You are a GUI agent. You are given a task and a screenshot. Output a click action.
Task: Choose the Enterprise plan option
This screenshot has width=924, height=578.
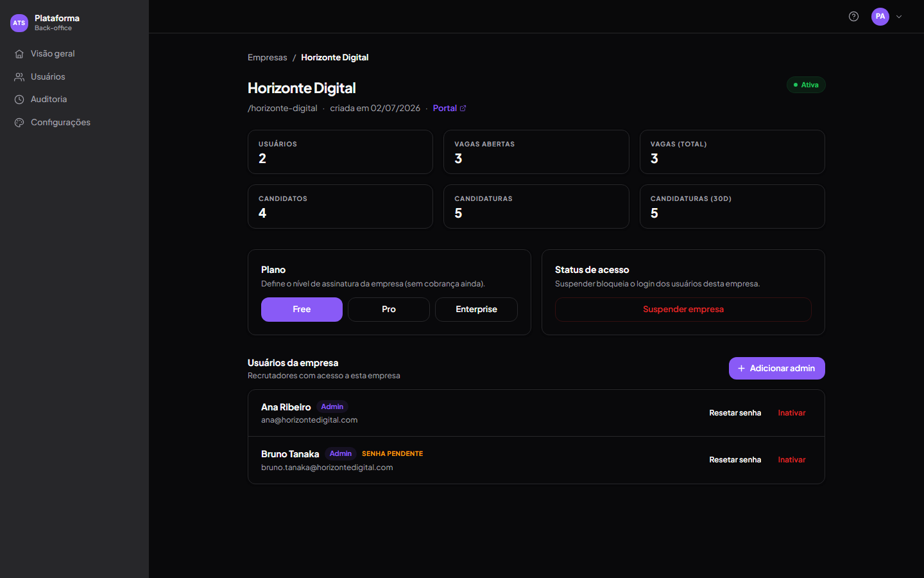pyautogui.click(x=476, y=310)
